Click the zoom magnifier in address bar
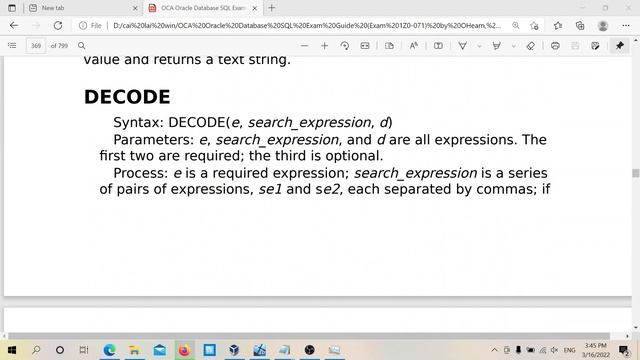 point(516,26)
